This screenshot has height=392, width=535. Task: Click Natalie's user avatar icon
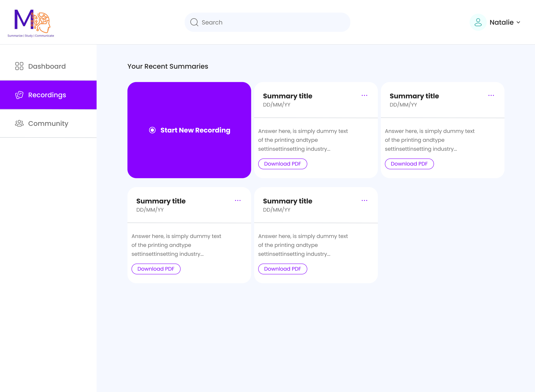click(478, 22)
